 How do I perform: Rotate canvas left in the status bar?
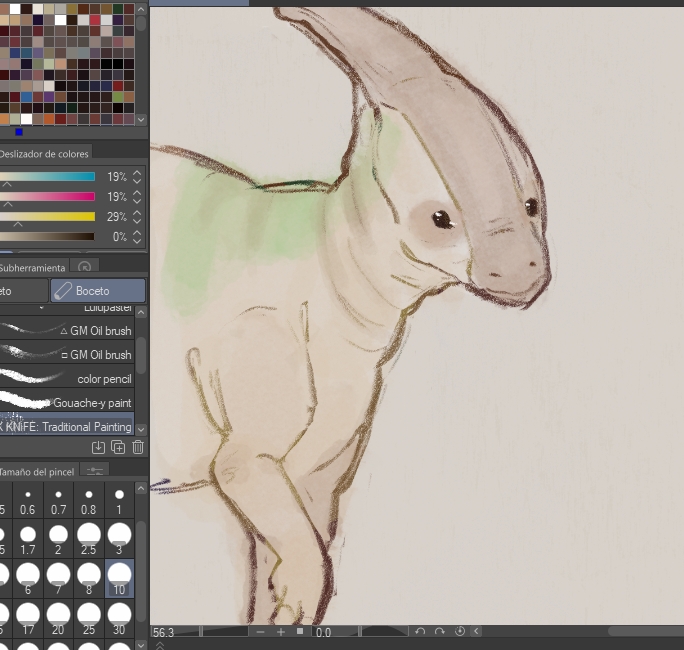pyautogui.click(x=420, y=632)
